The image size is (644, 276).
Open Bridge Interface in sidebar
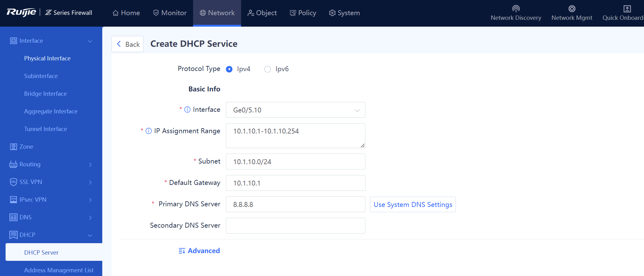point(46,94)
